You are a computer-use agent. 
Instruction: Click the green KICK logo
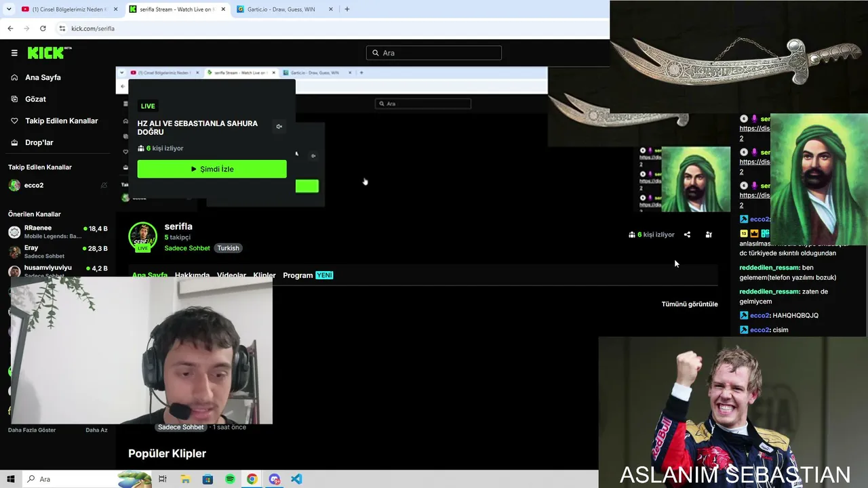50,53
